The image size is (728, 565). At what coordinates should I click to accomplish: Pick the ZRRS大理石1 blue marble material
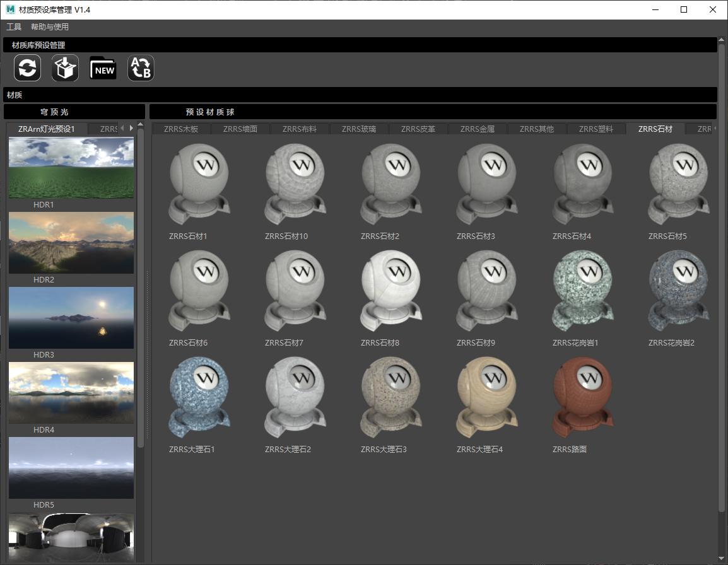tap(199, 397)
